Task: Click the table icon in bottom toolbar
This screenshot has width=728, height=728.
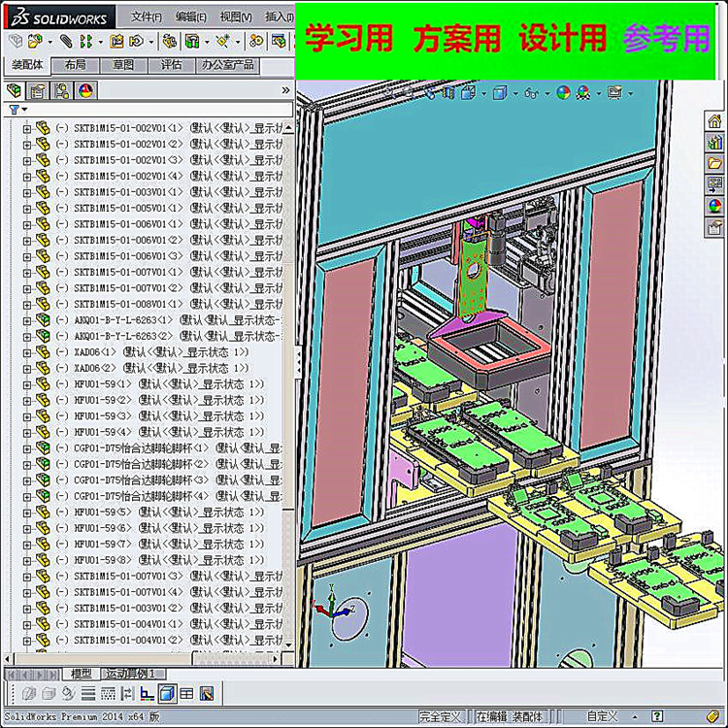Action: tap(186, 694)
